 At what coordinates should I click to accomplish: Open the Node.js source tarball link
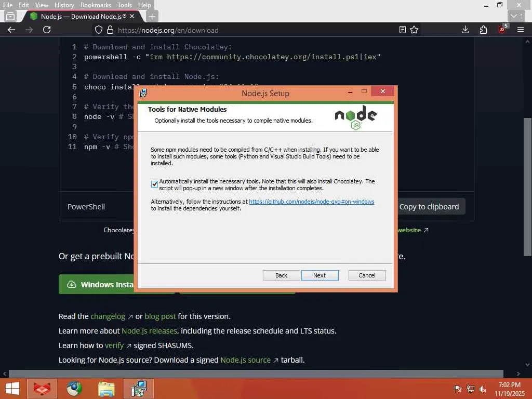[x=246, y=360]
